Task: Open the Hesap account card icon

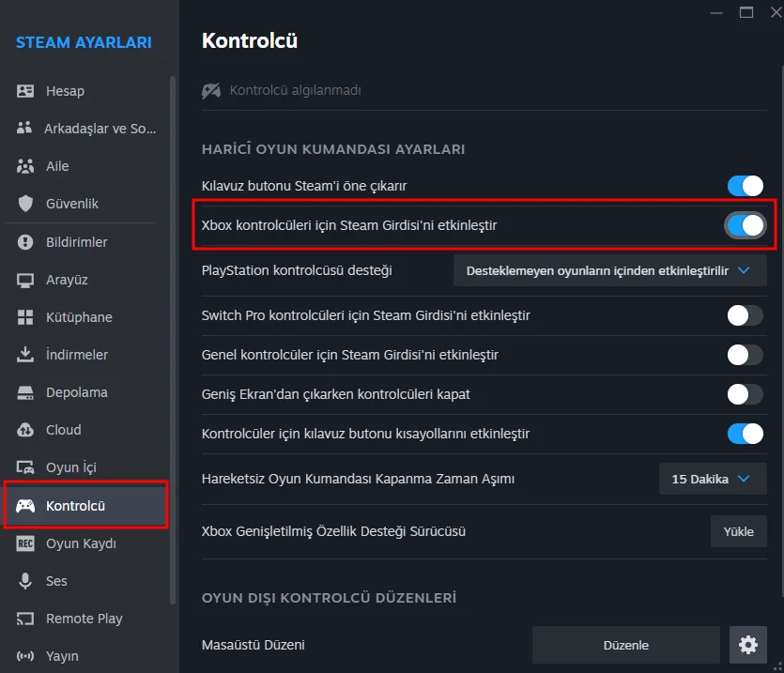Action: tap(25, 91)
